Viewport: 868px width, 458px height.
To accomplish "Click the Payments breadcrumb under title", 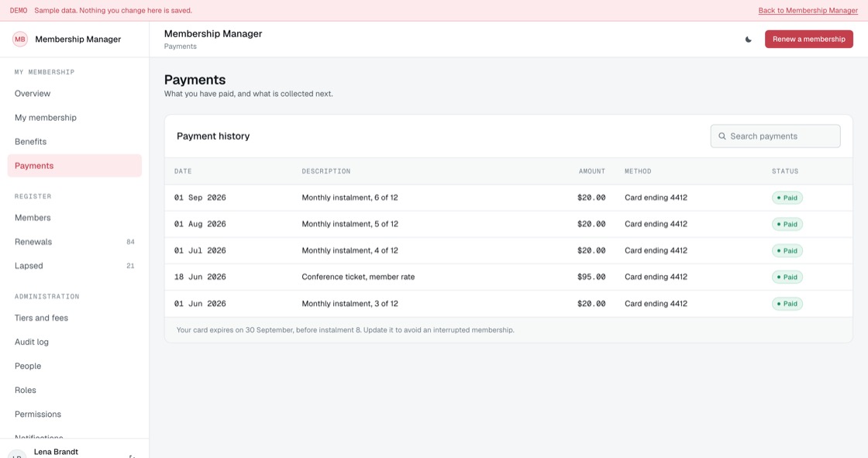I will tap(181, 46).
